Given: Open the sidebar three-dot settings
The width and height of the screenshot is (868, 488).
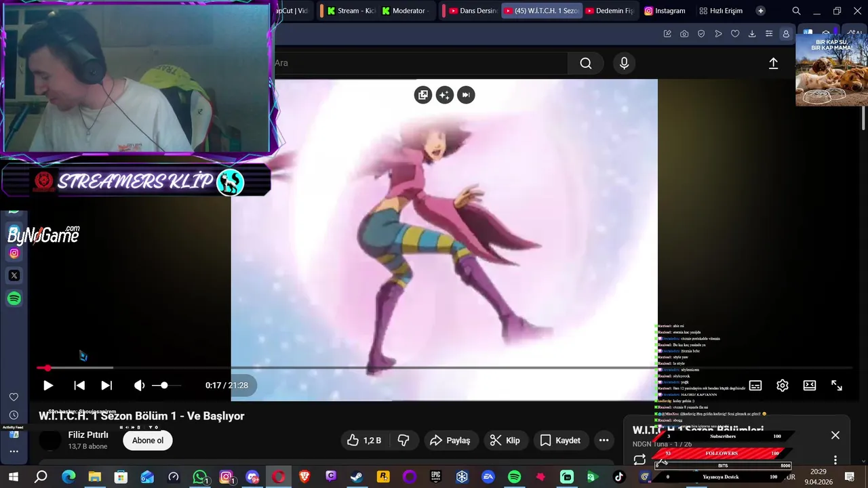Looking at the screenshot, I should (14, 451).
